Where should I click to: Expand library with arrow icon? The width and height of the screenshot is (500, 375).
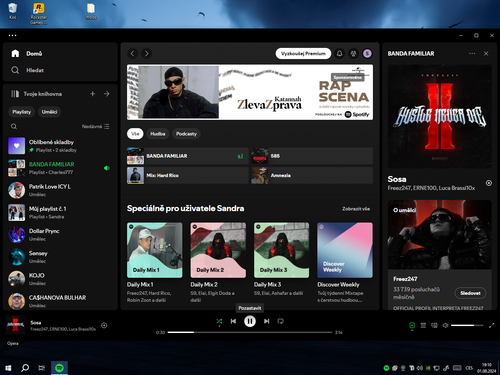tap(107, 94)
